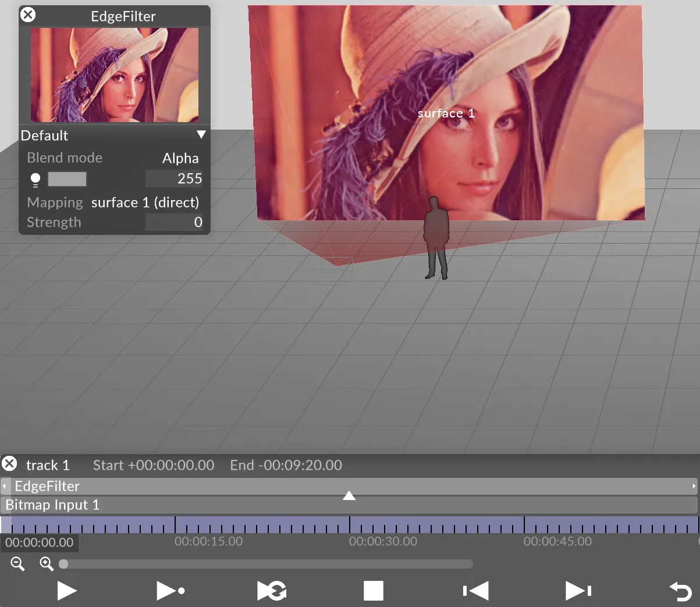The width and height of the screenshot is (700, 607).
Task: Click the timeline horizontal zoom scrollbar handle
Action: [x=63, y=564]
